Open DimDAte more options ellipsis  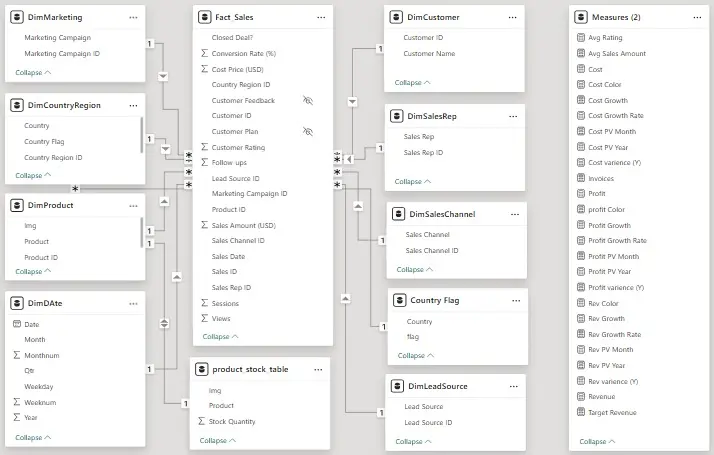click(x=133, y=304)
